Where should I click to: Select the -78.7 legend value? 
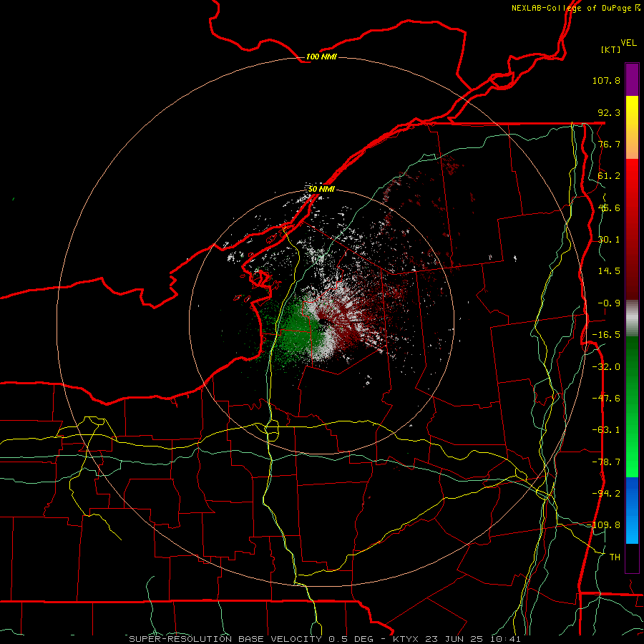click(606, 462)
